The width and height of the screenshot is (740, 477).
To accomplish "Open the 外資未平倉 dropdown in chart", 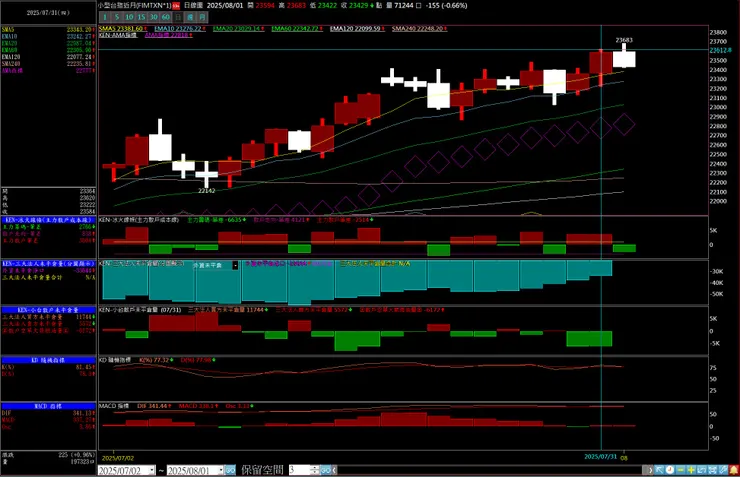I will tap(235, 266).
